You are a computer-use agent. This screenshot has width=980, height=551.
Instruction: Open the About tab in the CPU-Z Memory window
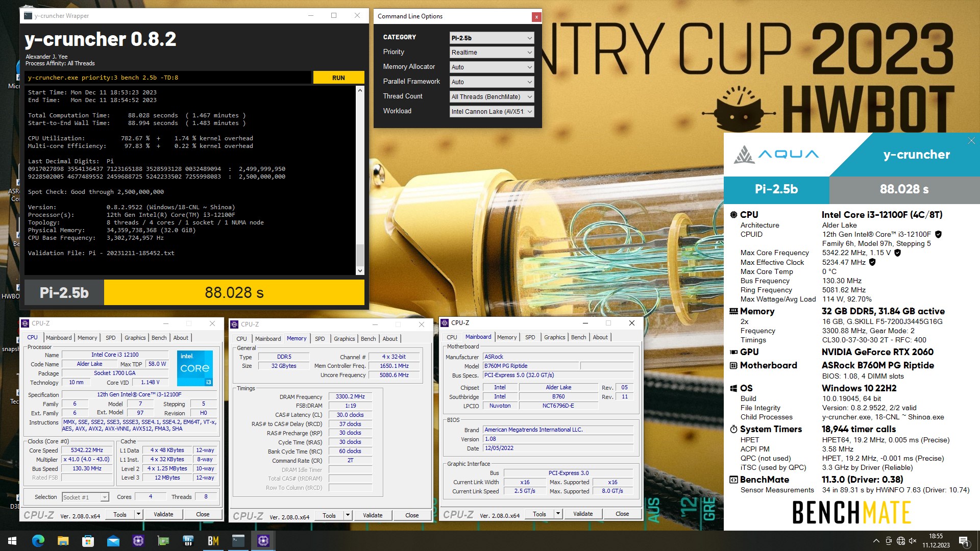390,339
